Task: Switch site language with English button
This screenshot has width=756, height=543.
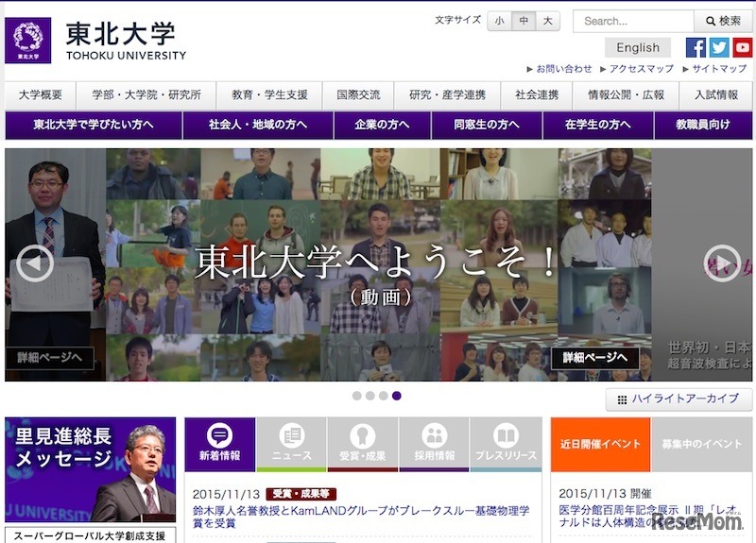Action: pos(638,47)
